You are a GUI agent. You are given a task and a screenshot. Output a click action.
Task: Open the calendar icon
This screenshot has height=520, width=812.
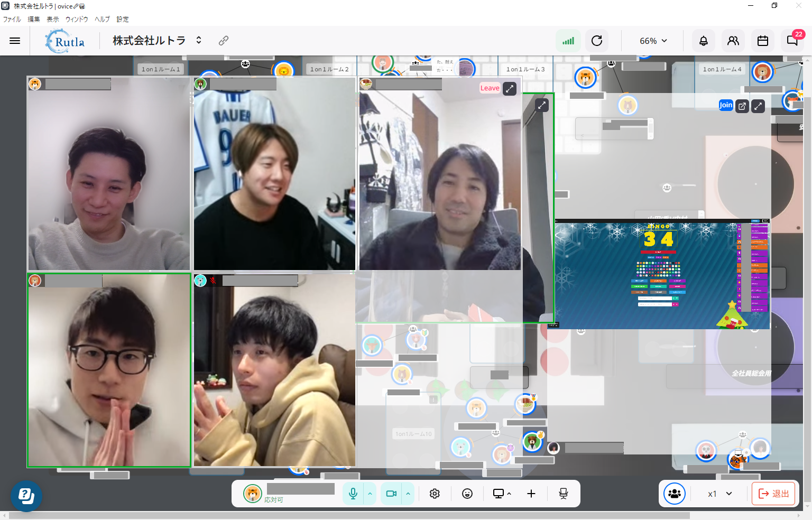coord(763,41)
